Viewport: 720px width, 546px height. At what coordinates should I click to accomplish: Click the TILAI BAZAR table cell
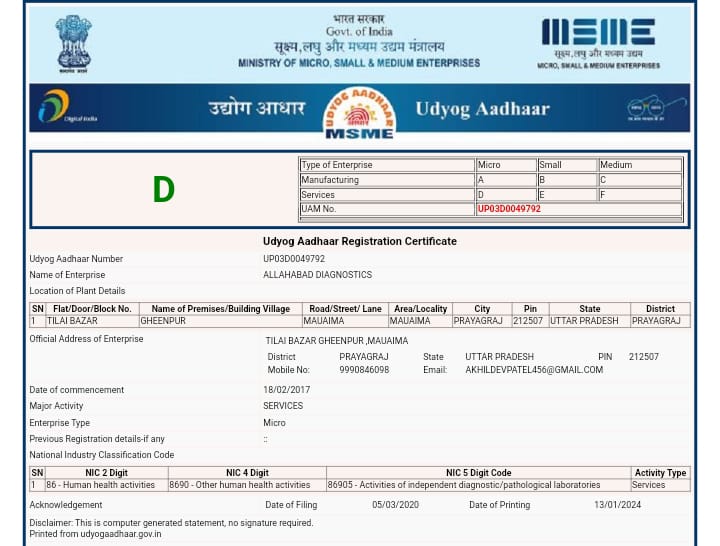[92, 321]
